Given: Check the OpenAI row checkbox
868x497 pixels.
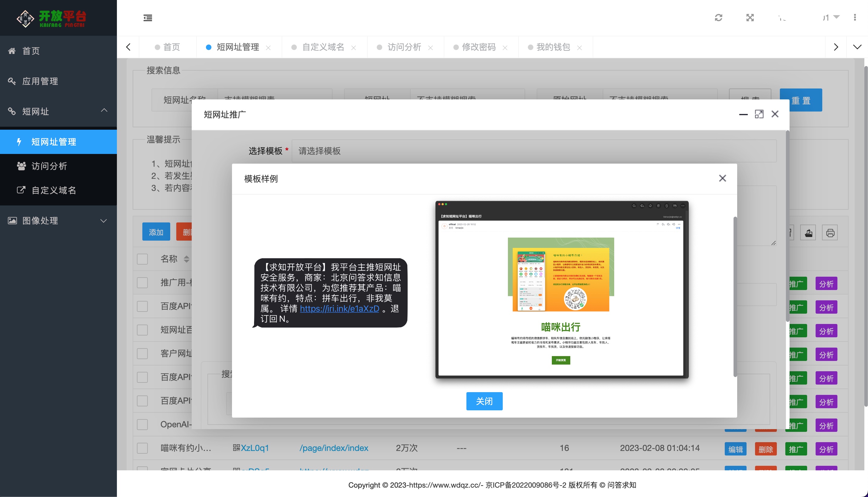Looking at the screenshot, I should click(x=142, y=425).
